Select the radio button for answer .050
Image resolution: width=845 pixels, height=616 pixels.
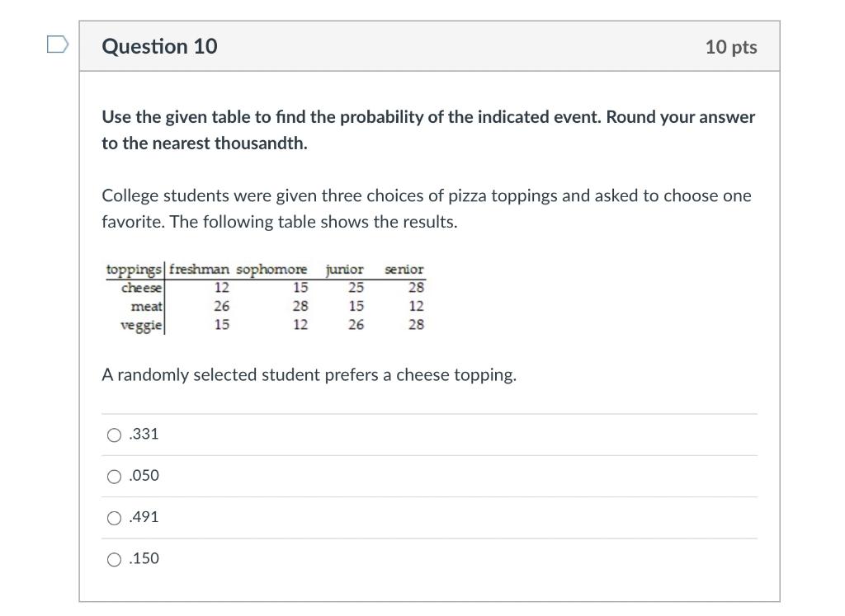pos(114,476)
